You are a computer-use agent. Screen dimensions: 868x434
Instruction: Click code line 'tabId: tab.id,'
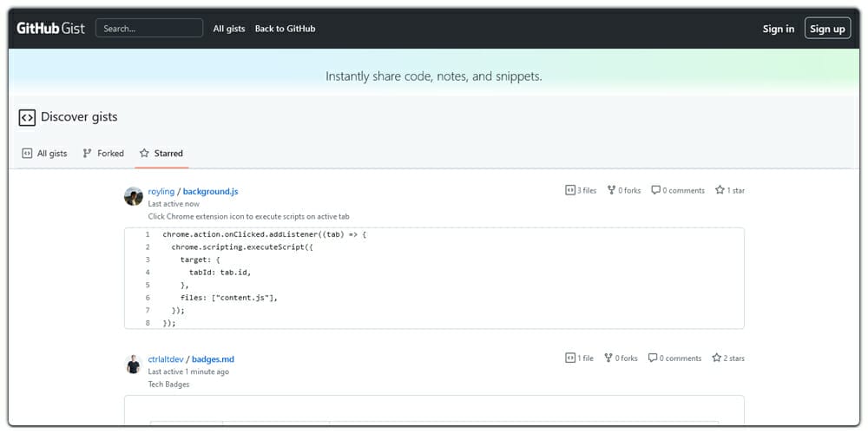(x=220, y=273)
